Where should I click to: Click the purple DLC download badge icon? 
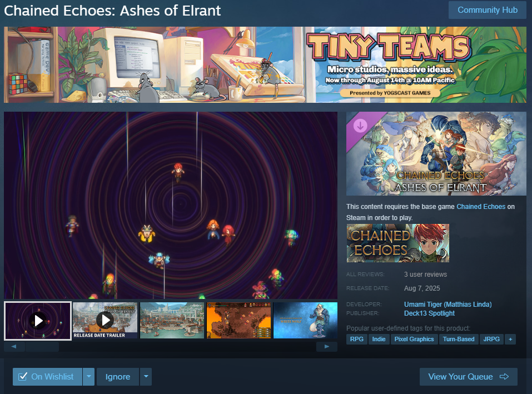click(360, 126)
